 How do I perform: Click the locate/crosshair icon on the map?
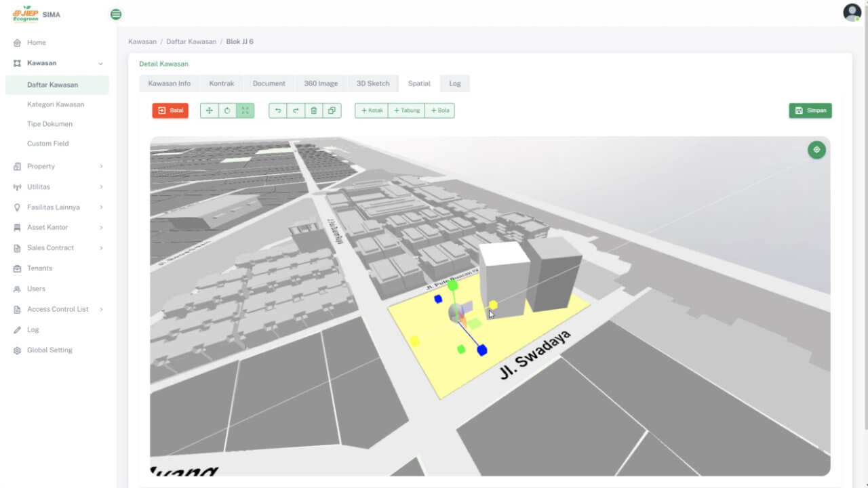click(816, 150)
